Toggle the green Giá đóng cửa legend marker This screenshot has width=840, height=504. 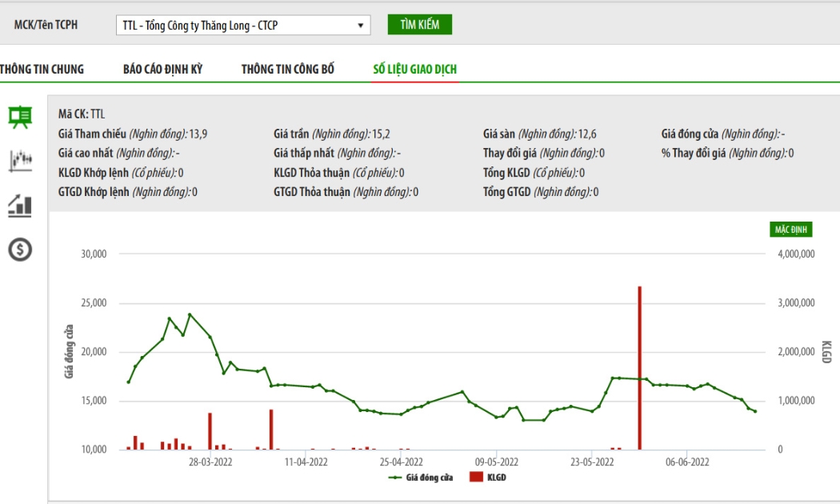395,478
